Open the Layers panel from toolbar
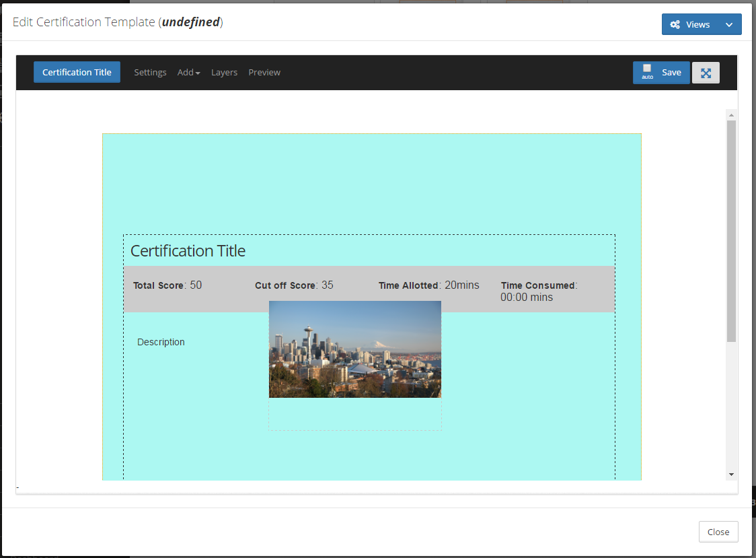 (x=224, y=73)
